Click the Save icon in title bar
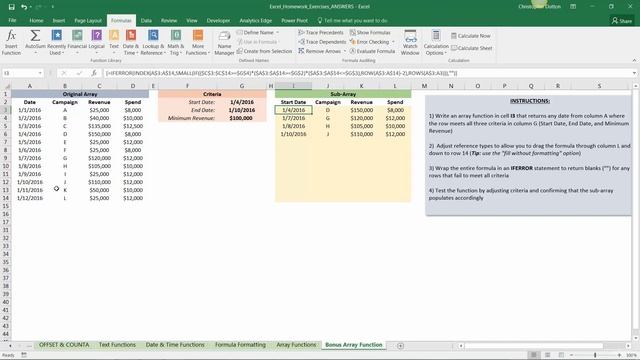The height and width of the screenshot is (360, 640). (11, 7)
